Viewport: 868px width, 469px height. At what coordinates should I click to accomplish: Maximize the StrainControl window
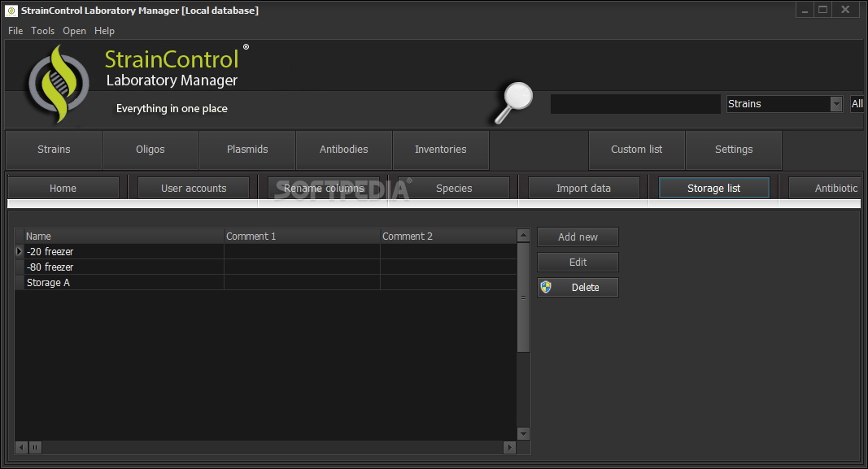coord(823,10)
